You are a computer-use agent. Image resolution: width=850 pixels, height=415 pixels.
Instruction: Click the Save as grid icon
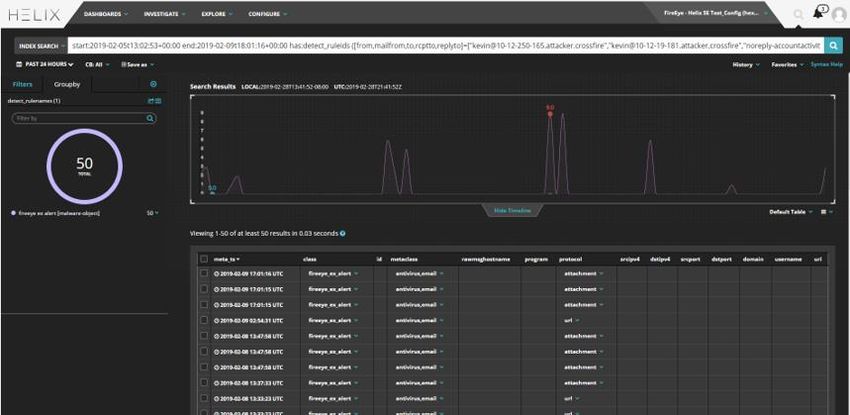tap(124, 64)
